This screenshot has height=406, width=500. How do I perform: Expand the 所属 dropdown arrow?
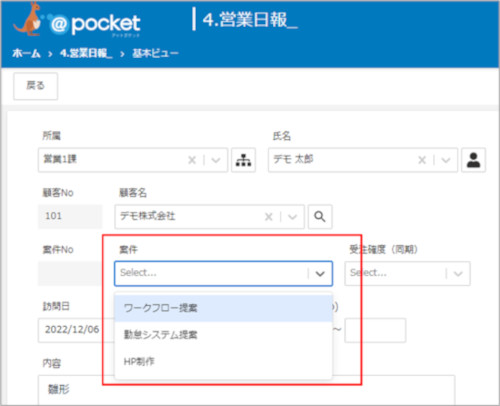pyautogui.click(x=216, y=160)
